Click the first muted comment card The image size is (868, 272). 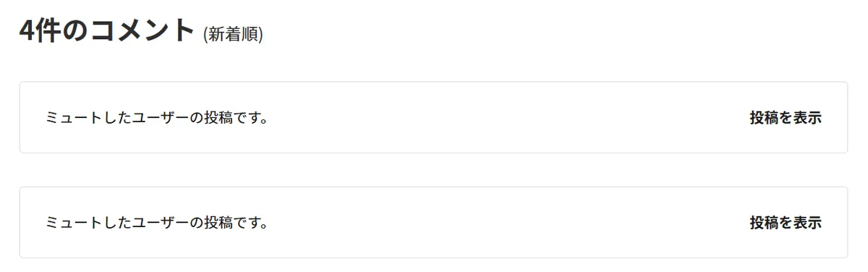(x=433, y=117)
